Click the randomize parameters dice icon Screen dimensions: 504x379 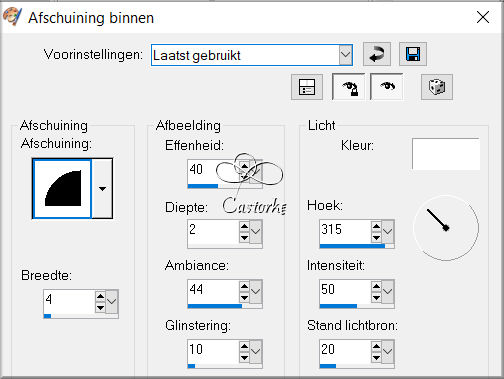click(437, 87)
